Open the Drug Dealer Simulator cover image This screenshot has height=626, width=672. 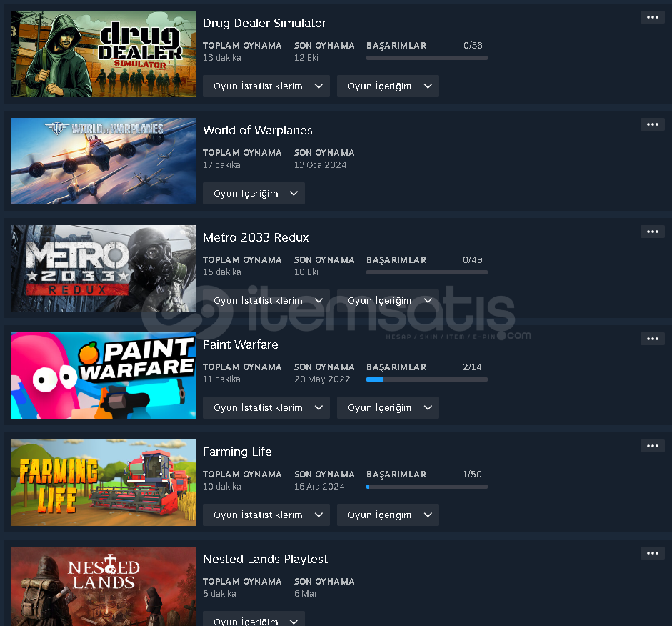click(103, 54)
